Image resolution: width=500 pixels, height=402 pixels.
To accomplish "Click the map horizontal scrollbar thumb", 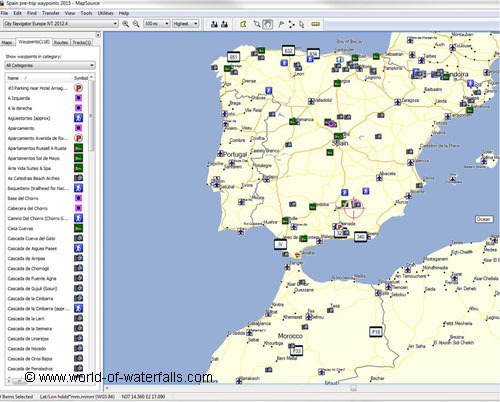I will pos(353,388).
